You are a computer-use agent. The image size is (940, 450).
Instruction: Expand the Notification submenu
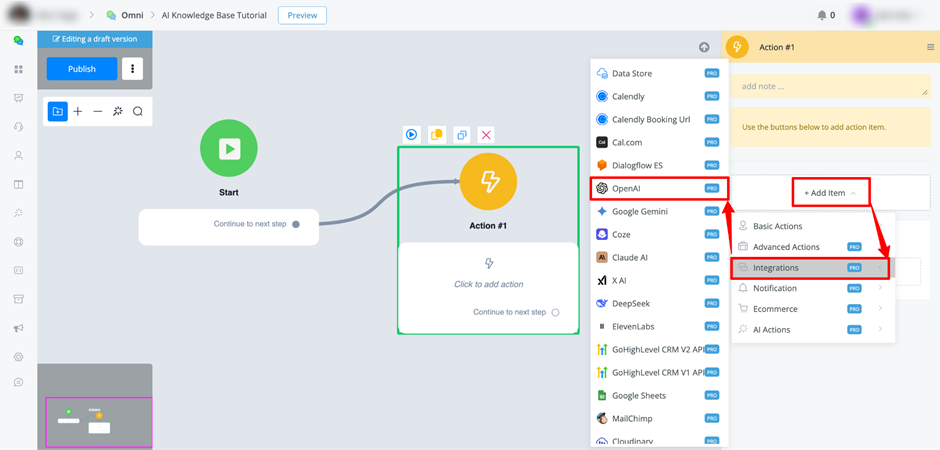point(813,288)
